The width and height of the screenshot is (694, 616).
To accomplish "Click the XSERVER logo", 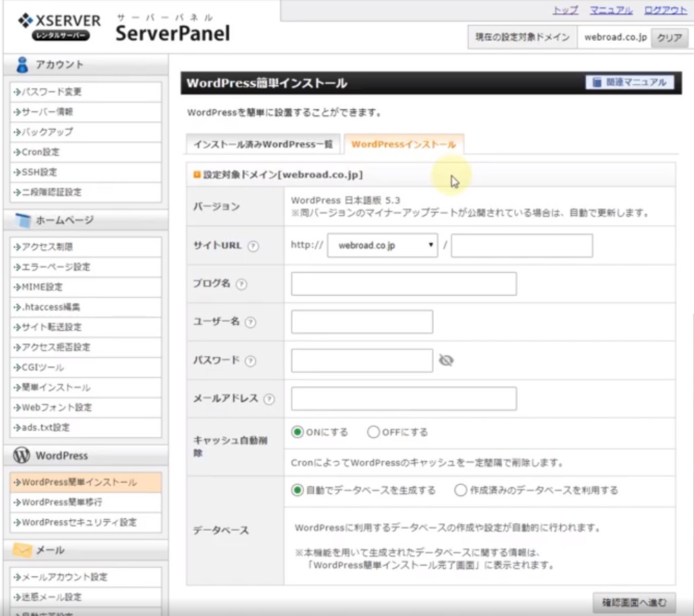I will pyautogui.click(x=60, y=27).
